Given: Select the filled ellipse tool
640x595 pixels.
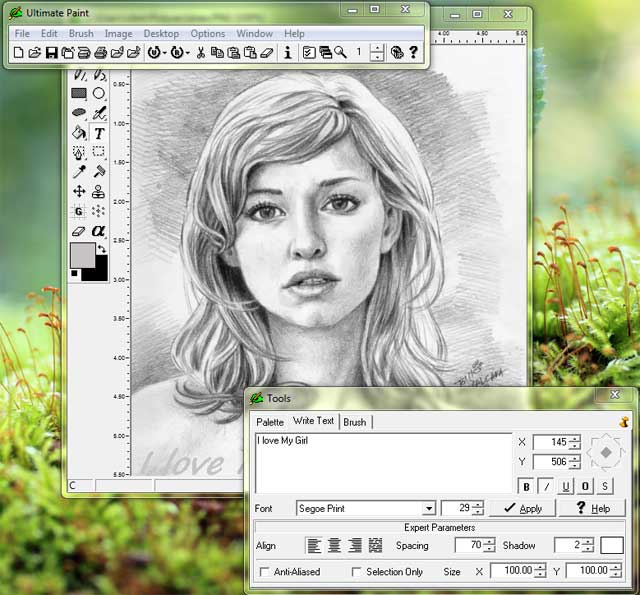Looking at the screenshot, I should 79,113.
